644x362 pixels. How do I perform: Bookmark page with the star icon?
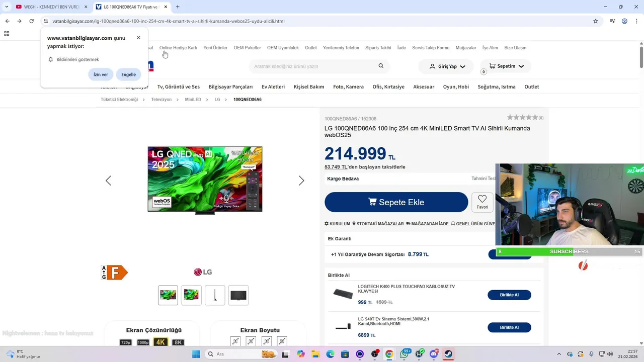[x=596, y=21]
